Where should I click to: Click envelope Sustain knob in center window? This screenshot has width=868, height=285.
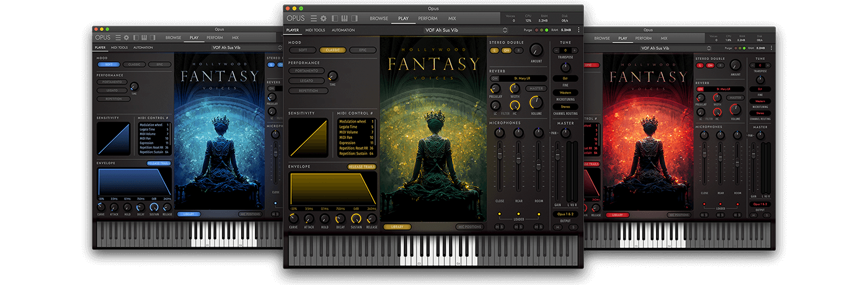click(x=356, y=219)
